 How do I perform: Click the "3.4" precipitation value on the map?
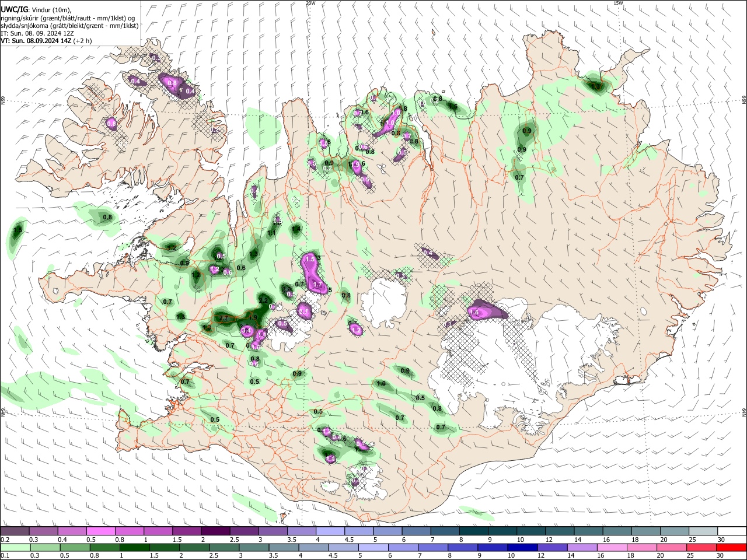point(246,331)
